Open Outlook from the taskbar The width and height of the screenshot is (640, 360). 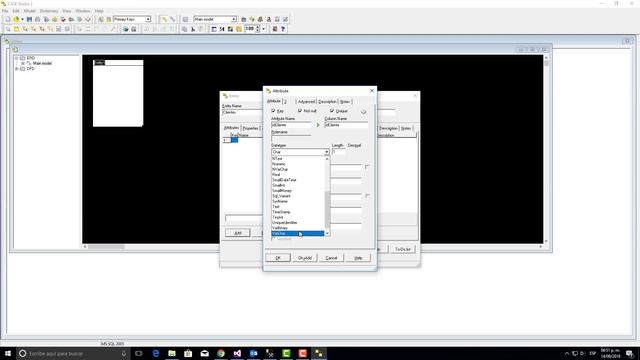tap(253, 353)
